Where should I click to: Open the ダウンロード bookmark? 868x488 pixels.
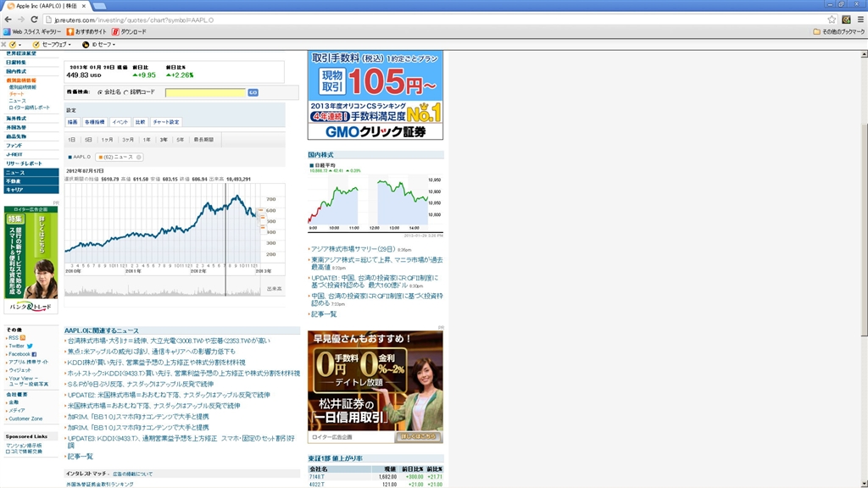(x=129, y=31)
